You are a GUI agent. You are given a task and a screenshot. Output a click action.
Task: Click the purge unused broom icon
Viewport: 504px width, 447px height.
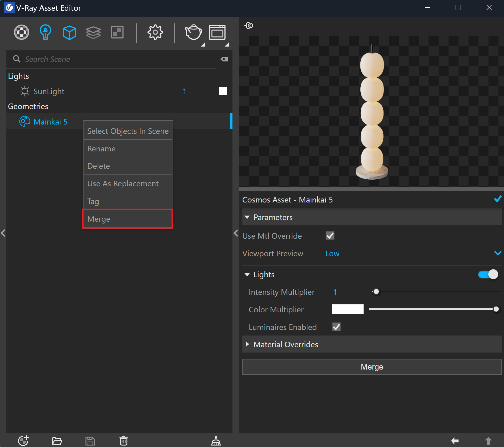point(216,441)
